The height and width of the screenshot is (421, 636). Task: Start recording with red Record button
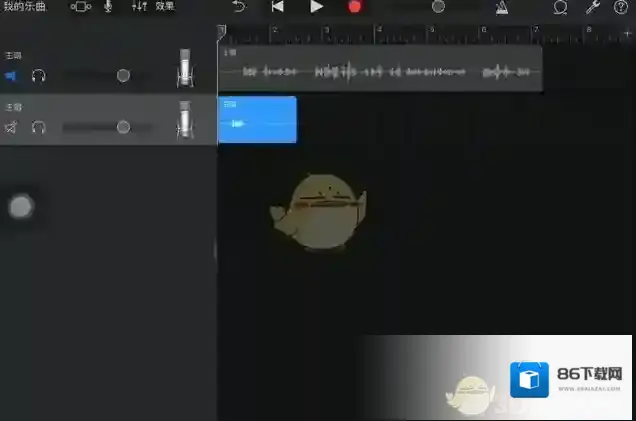click(x=354, y=7)
